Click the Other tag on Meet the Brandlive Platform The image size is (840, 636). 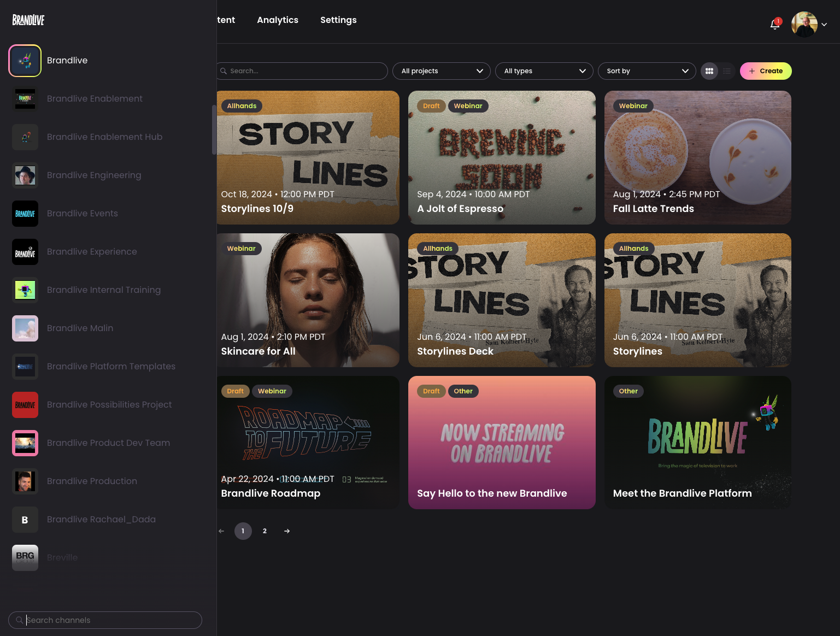(x=628, y=391)
